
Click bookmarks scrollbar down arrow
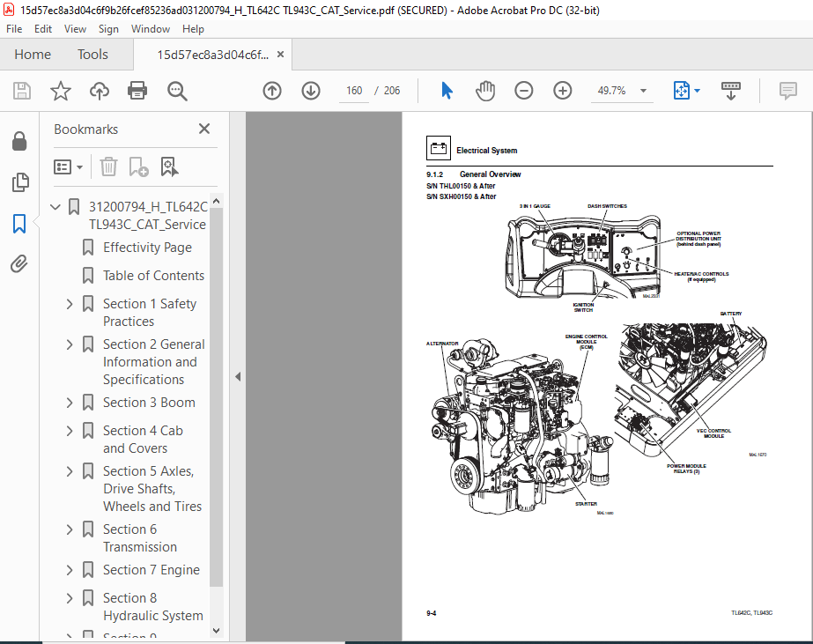pos(216,631)
